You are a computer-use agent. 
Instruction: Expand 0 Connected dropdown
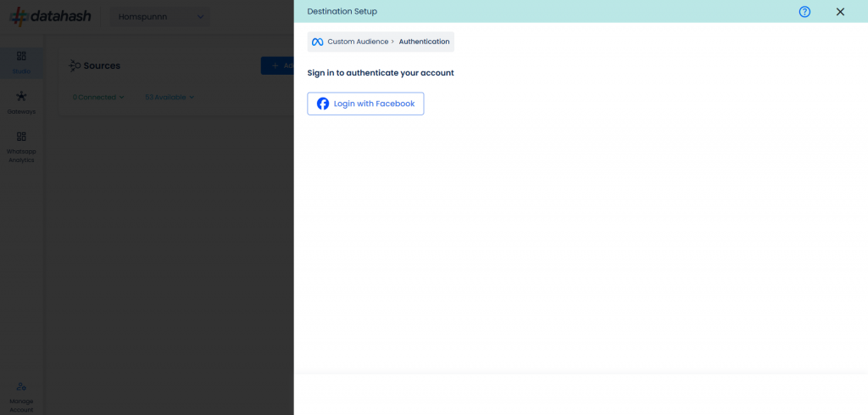[98, 97]
